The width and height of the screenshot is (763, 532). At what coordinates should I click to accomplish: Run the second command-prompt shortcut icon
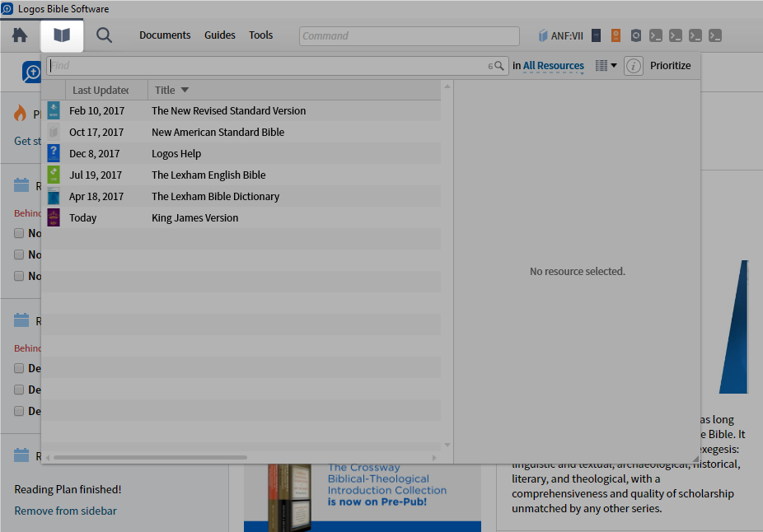coord(676,35)
